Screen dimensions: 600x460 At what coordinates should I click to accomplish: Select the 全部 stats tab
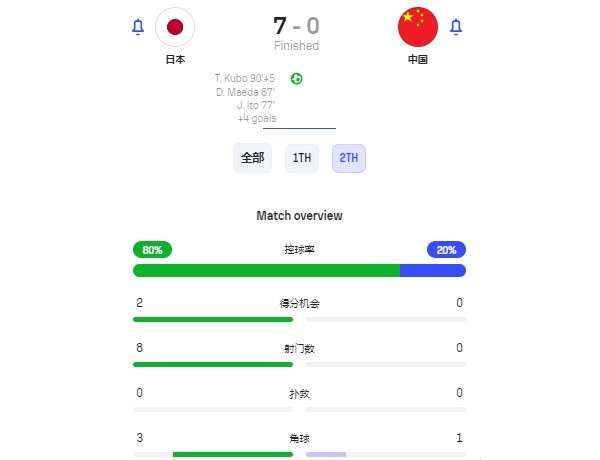pyautogui.click(x=253, y=158)
